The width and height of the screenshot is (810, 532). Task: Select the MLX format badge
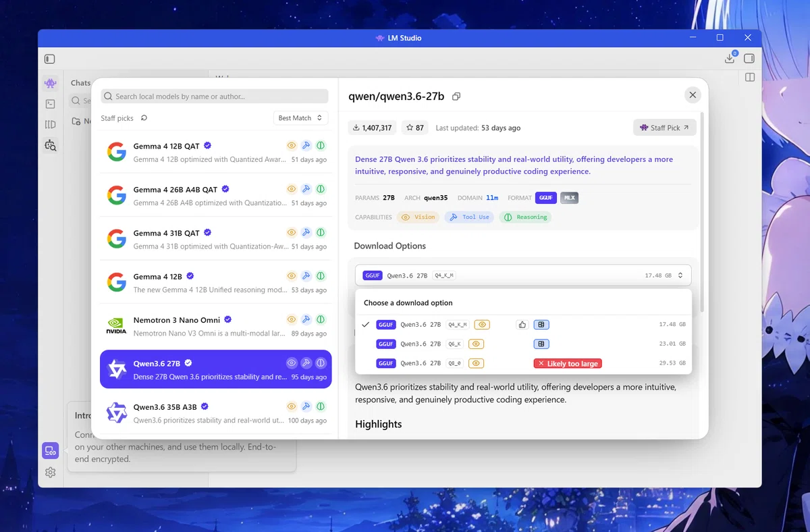(569, 198)
